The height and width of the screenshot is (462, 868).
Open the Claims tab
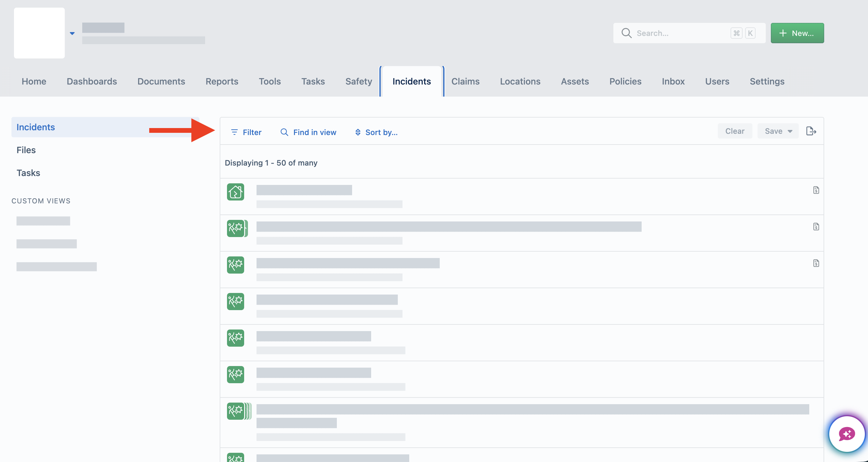click(465, 81)
